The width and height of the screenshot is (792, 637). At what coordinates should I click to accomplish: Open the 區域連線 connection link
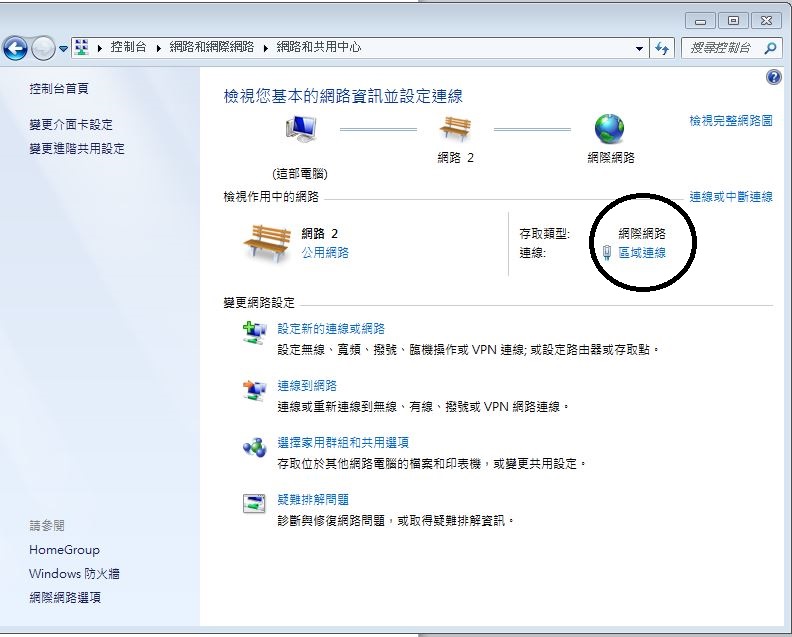[641, 253]
